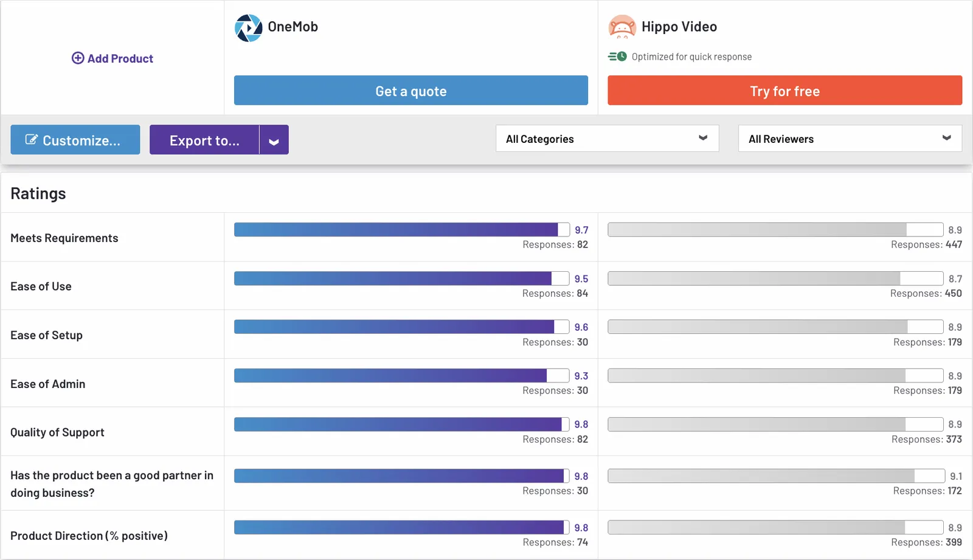Click the quick response clock icon
973x560 pixels.
click(x=617, y=57)
